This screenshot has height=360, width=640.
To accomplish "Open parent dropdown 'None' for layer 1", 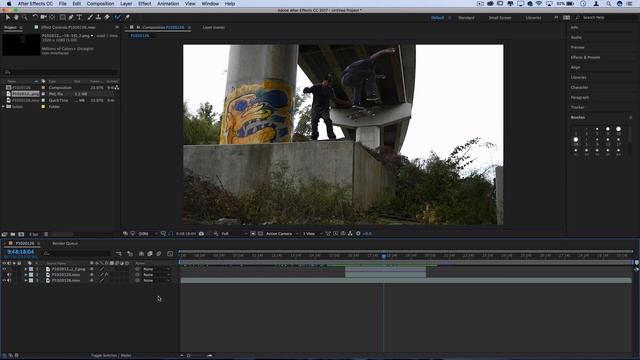I will 156,269.
